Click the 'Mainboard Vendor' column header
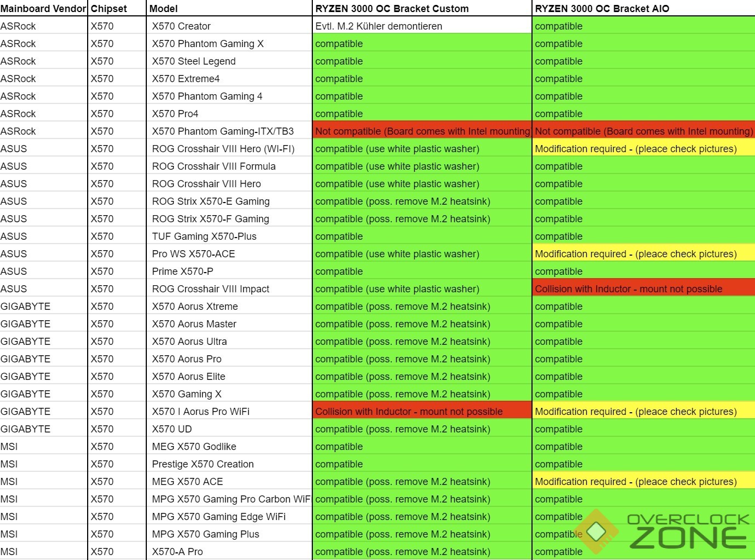The image size is (755, 560). pyautogui.click(x=43, y=8)
